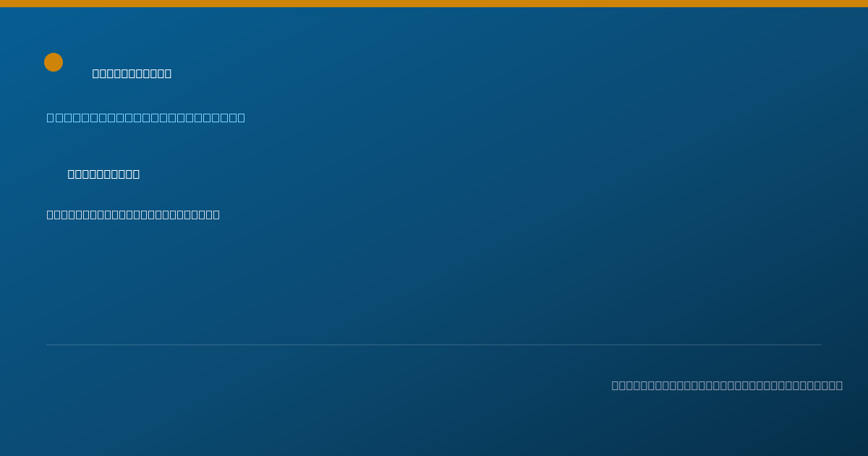Click the thin horizontal divider line
The height and width of the screenshot is (456, 868).
(434, 345)
